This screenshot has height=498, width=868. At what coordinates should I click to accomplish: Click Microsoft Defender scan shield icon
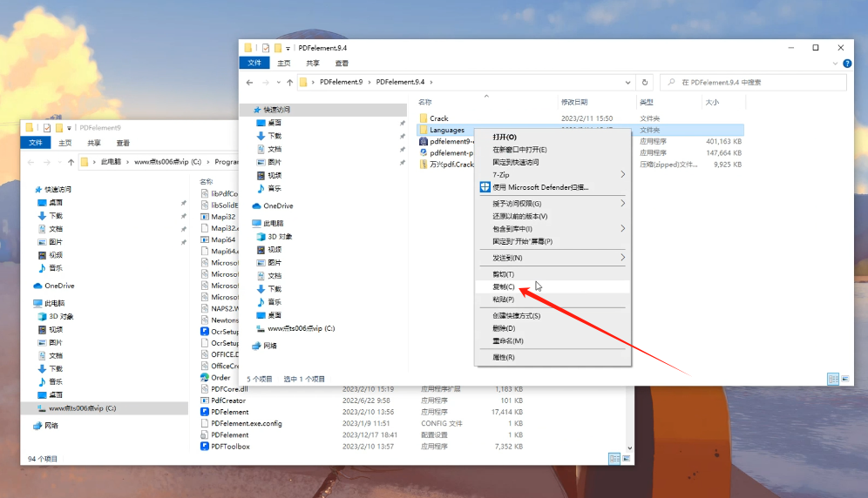coord(485,187)
